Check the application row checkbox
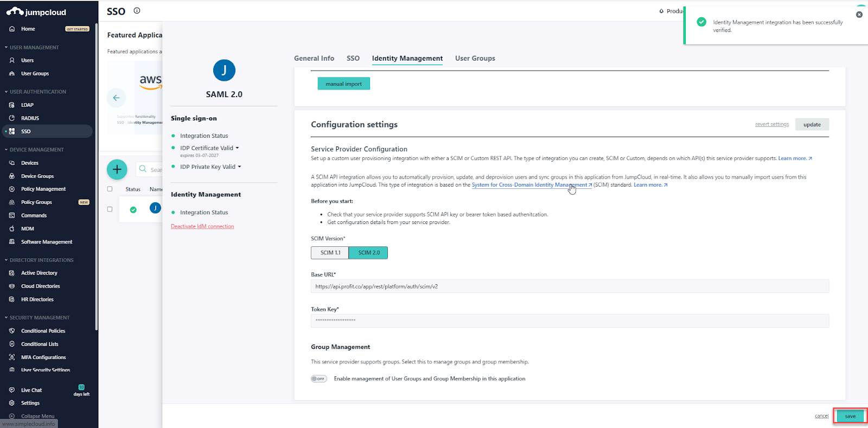 tap(110, 209)
